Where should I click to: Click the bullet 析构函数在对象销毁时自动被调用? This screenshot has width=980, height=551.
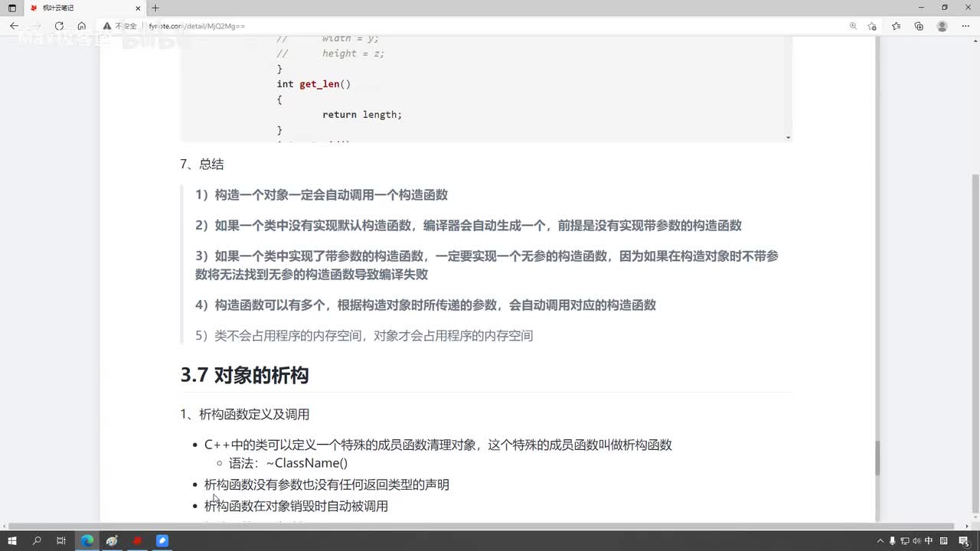[x=296, y=506]
